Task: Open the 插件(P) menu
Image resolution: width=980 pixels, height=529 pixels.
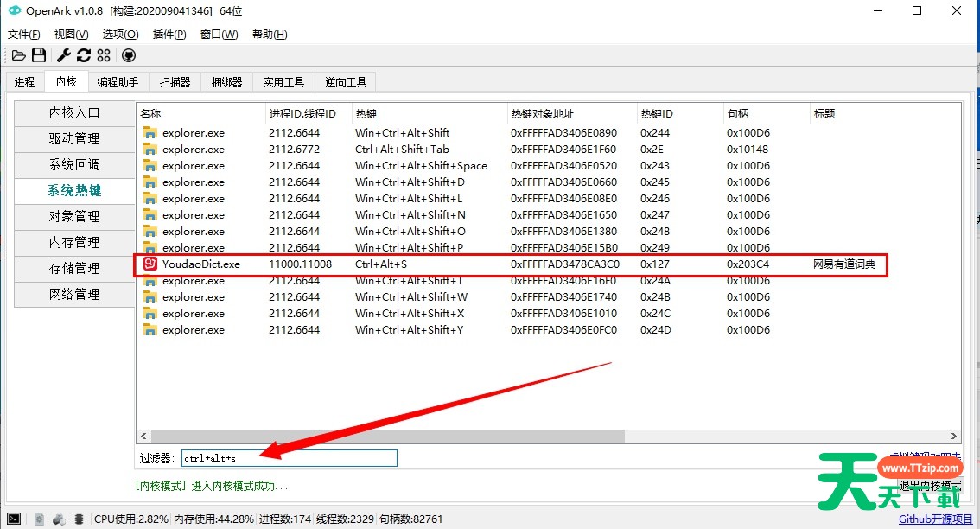Action: pyautogui.click(x=169, y=35)
